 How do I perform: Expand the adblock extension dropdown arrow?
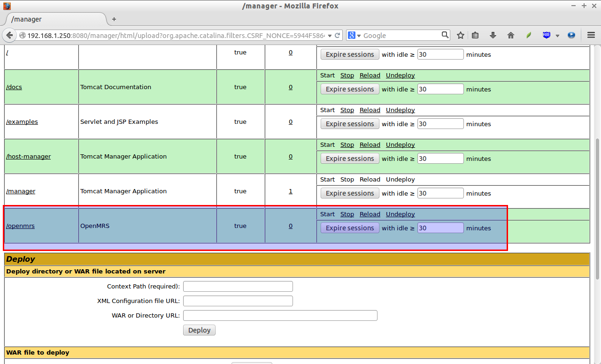pos(557,36)
